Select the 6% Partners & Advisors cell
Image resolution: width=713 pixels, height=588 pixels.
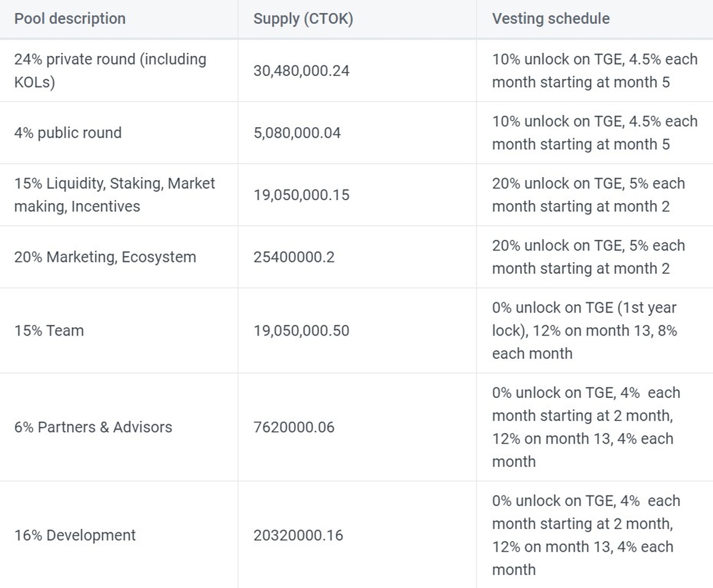pyautogui.click(x=93, y=427)
